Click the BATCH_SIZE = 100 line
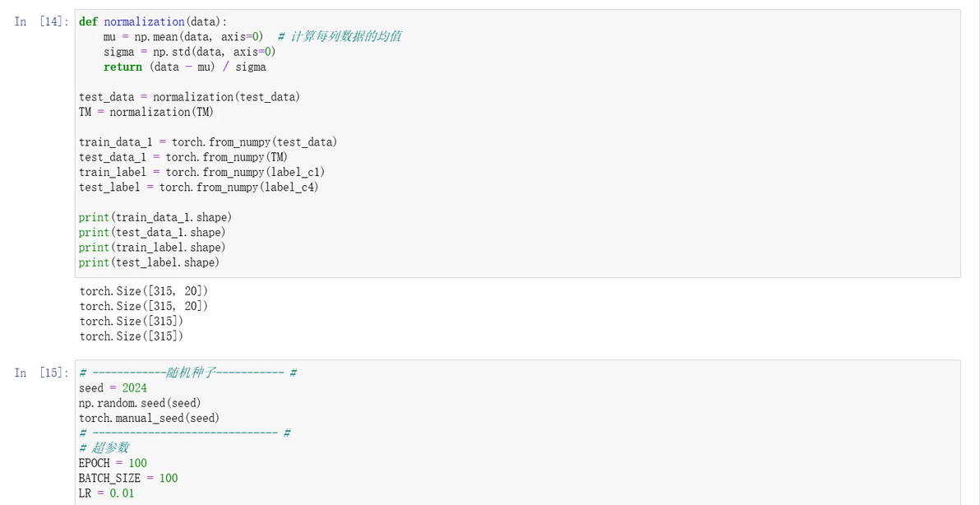The height and width of the screenshot is (505, 980). tap(128, 478)
